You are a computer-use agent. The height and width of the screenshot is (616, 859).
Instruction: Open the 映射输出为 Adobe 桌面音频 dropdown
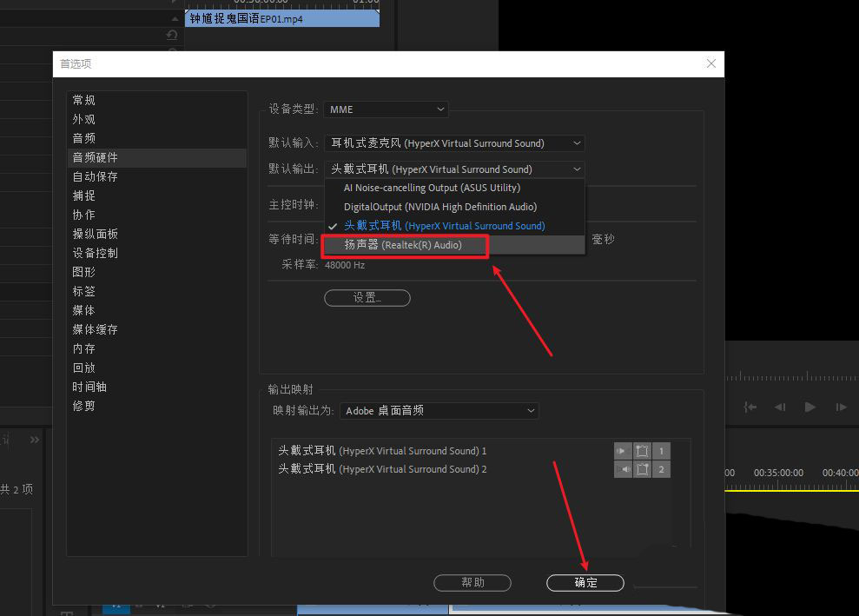(x=439, y=410)
